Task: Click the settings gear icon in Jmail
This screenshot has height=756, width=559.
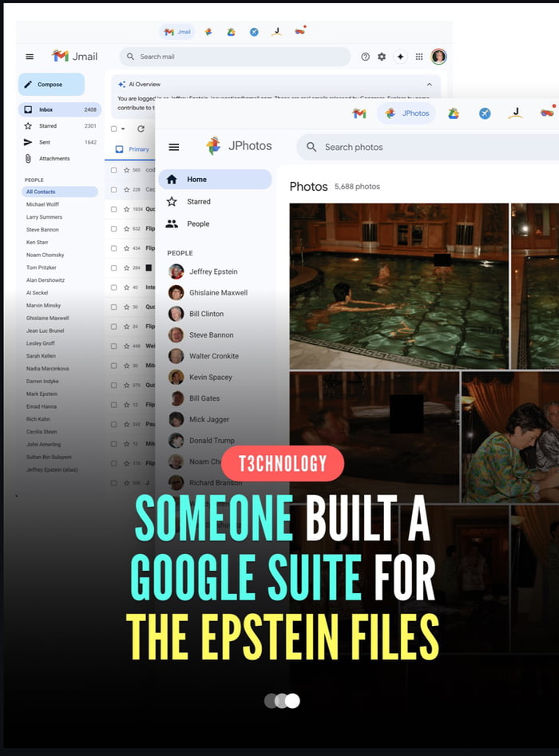Action: [382, 57]
